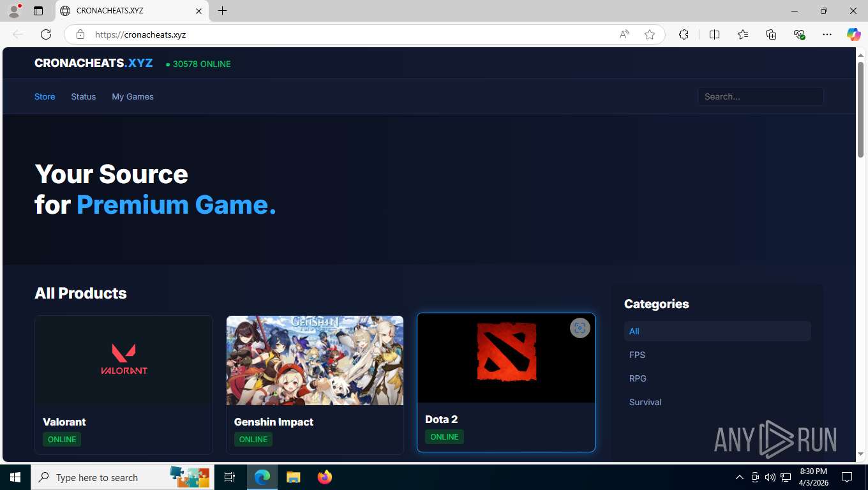Open Collections icon
Viewport: 868px width, 490px height.
click(x=771, y=34)
